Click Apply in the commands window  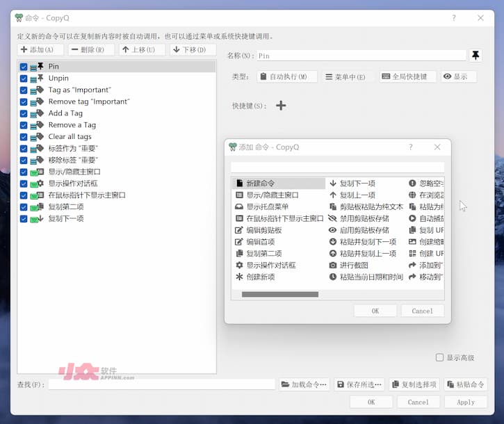coord(466,402)
